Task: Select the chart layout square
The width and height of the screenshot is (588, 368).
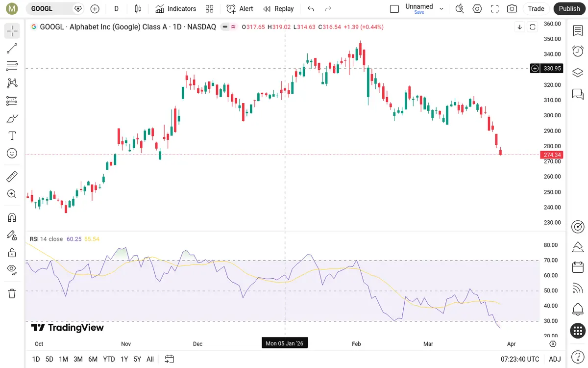Action: click(394, 9)
